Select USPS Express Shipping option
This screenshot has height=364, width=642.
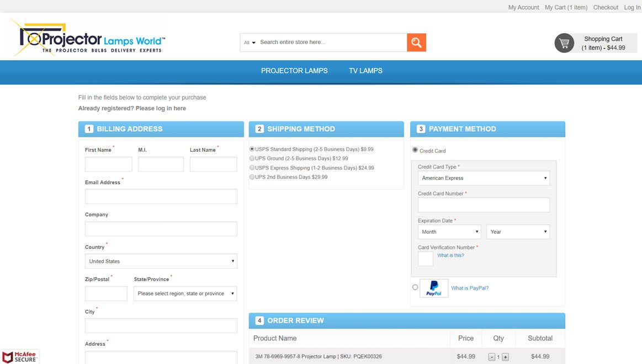coord(252,168)
